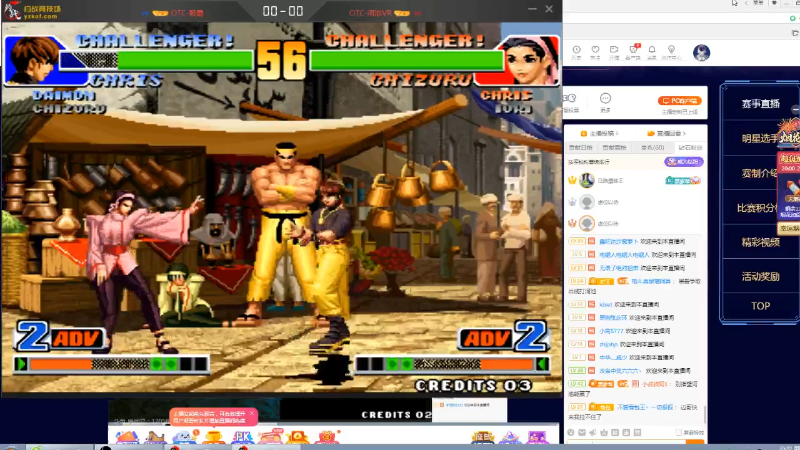The width and height of the screenshot is (800, 450).
Task: Open the 主播投稿 link with orange icon
Action: [599, 133]
